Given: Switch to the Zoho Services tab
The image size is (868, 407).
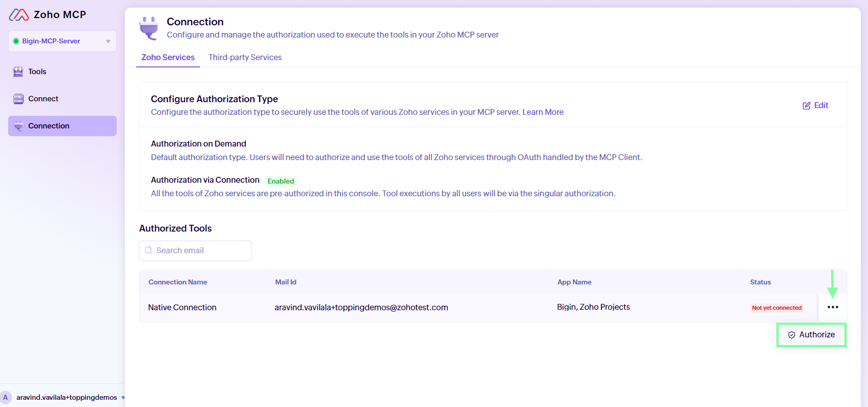Looking at the screenshot, I should [x=168, y=57].
